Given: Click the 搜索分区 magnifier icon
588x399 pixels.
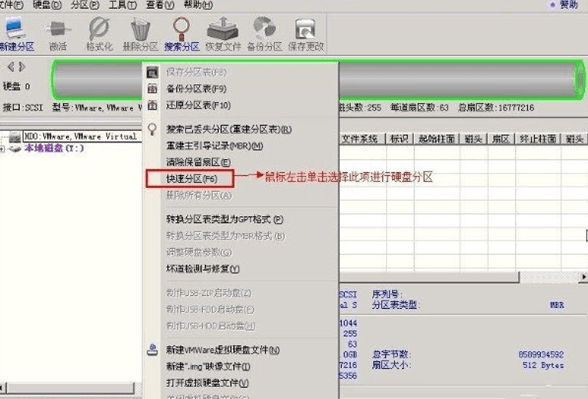Looking at the screenshot, I should tap(182, 28).
